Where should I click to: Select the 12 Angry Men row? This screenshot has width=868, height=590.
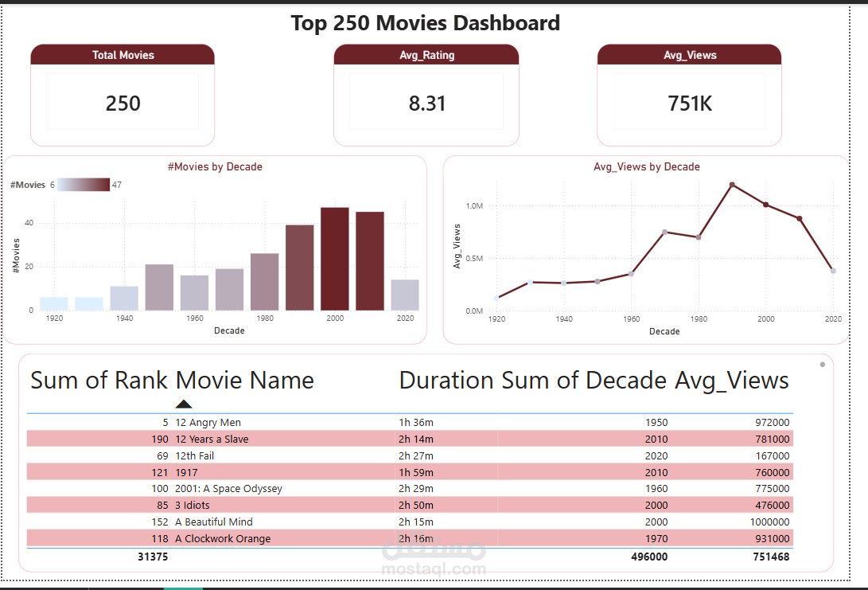410,422
